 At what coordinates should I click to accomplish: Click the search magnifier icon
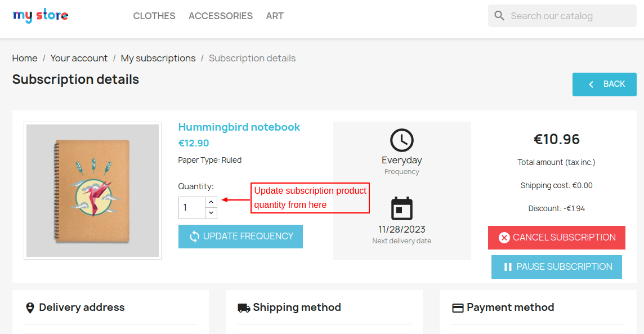pyautogui.click(x=499, y=16)
